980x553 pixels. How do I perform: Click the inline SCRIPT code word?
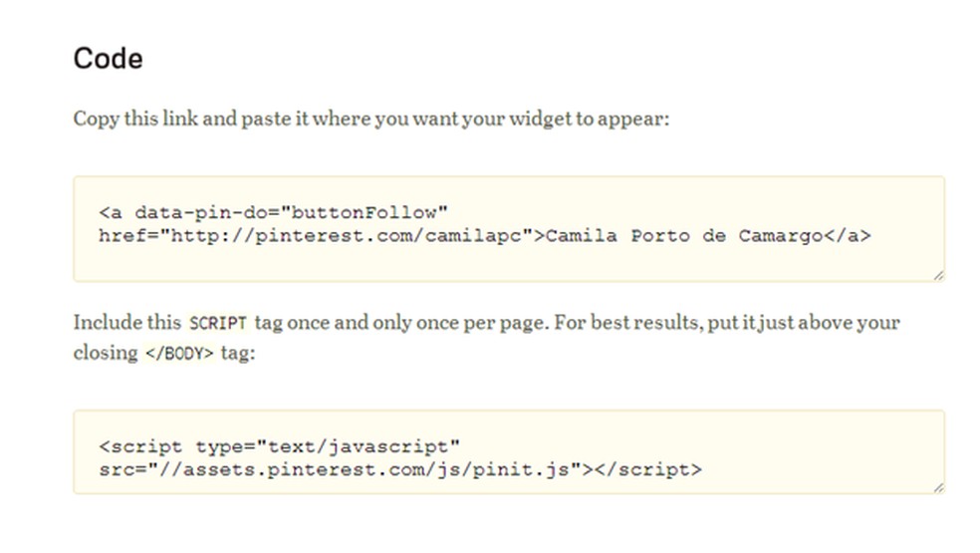click(217, 323)
